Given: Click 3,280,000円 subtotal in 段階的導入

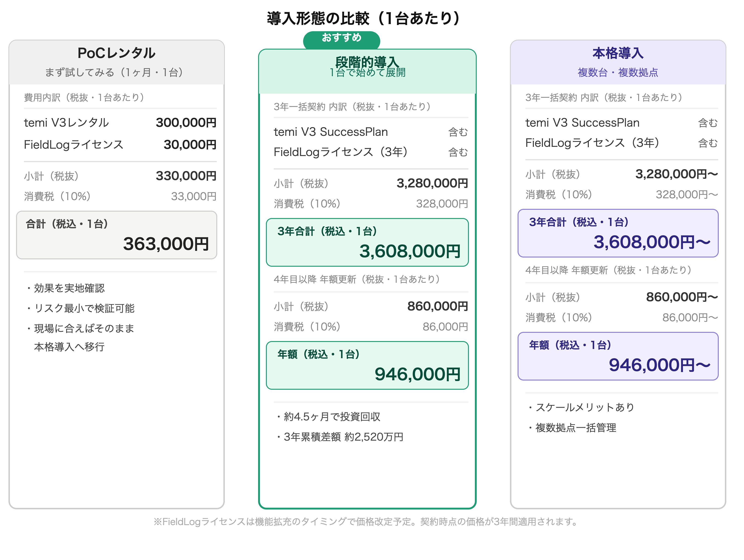Looking at the screenshot, I should [x=432, y=183].
